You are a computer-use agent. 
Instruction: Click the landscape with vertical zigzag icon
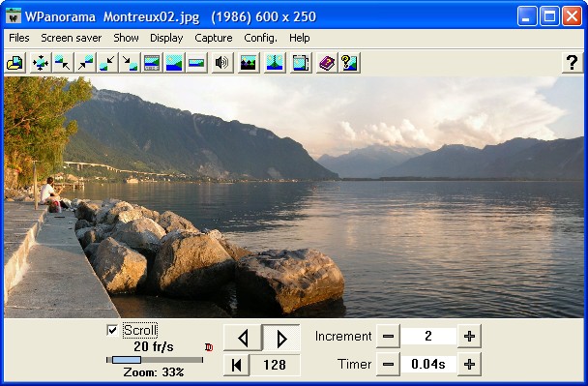tap(274, 63)
